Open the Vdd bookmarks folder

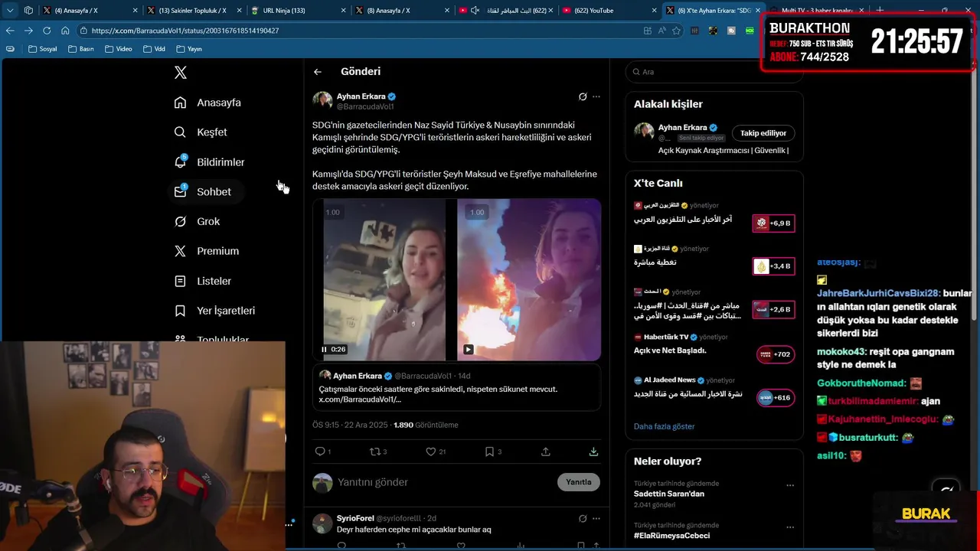click(x=154, y=49)
